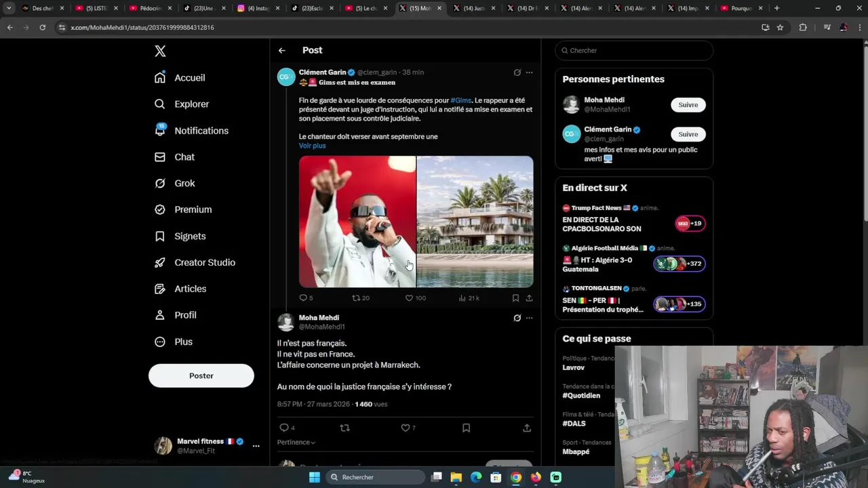Open Grok icon on Moha Mehdi post
This screenshot has width=868, height=488.
(x=517, y=318)
